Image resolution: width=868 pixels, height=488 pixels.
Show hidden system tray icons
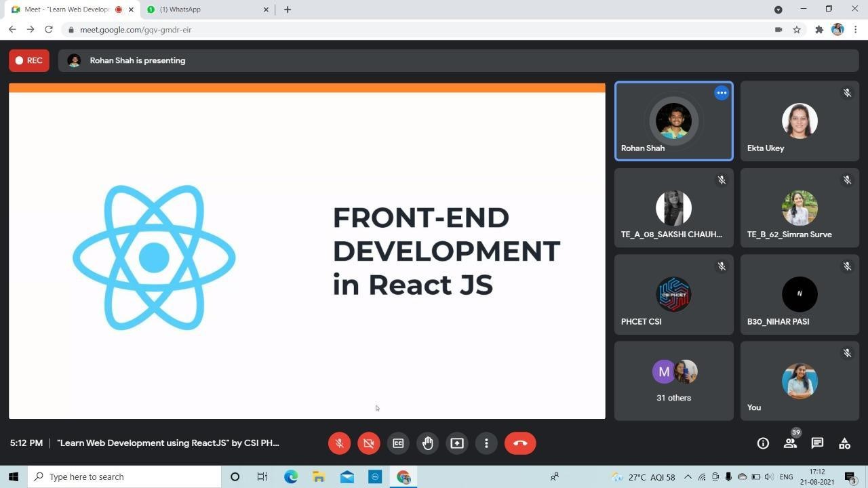(688, 477)
